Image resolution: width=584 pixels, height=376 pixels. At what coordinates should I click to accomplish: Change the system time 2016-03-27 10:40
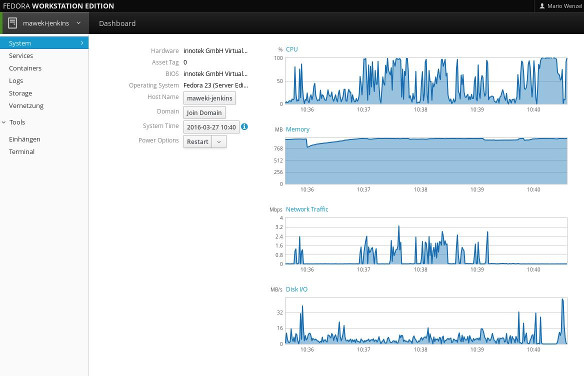(211, 127)
